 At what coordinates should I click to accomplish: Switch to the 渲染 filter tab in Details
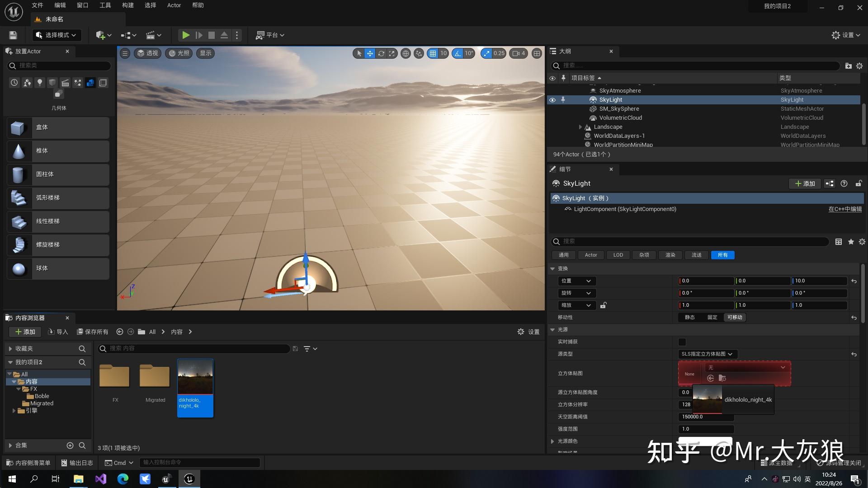[x=670, y=255]
